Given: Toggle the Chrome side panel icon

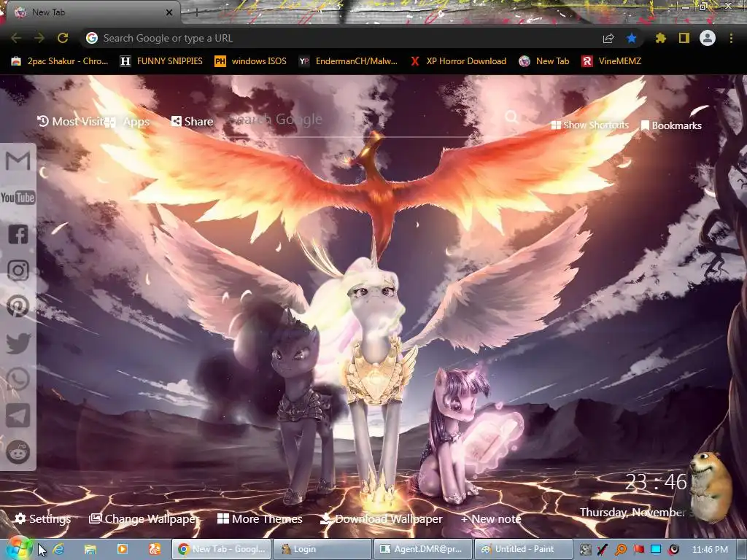Looking at the screenshot, I should point(684,38).
